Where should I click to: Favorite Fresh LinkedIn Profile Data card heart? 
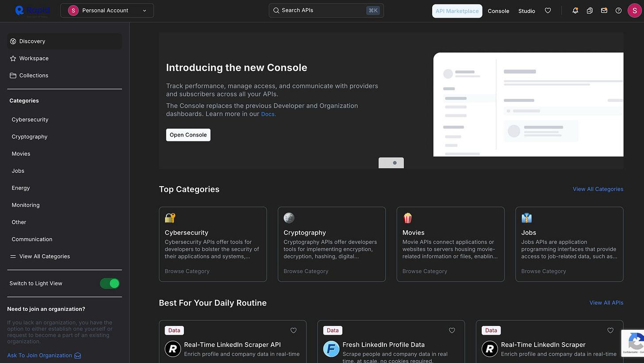(452, 330)
